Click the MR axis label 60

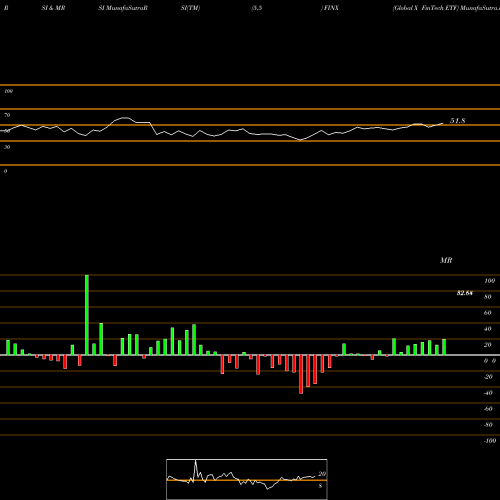click(x=488, y=313)
